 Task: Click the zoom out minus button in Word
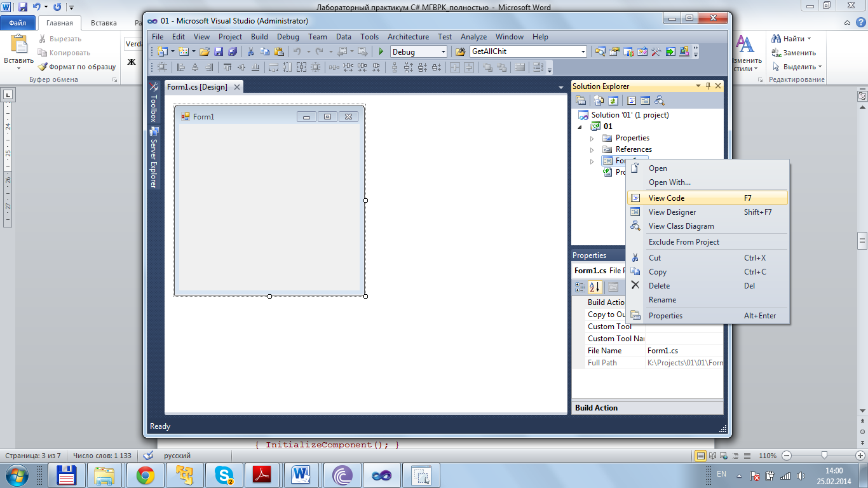[x=787, y=456]
